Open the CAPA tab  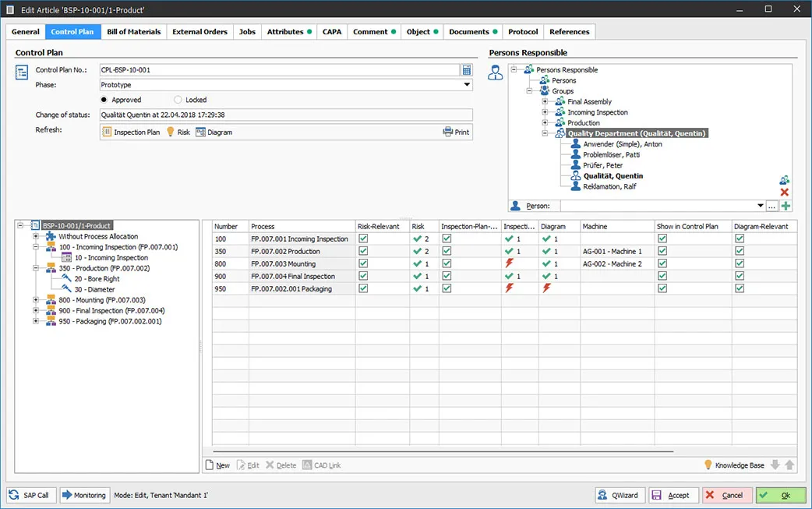(332, 32)
